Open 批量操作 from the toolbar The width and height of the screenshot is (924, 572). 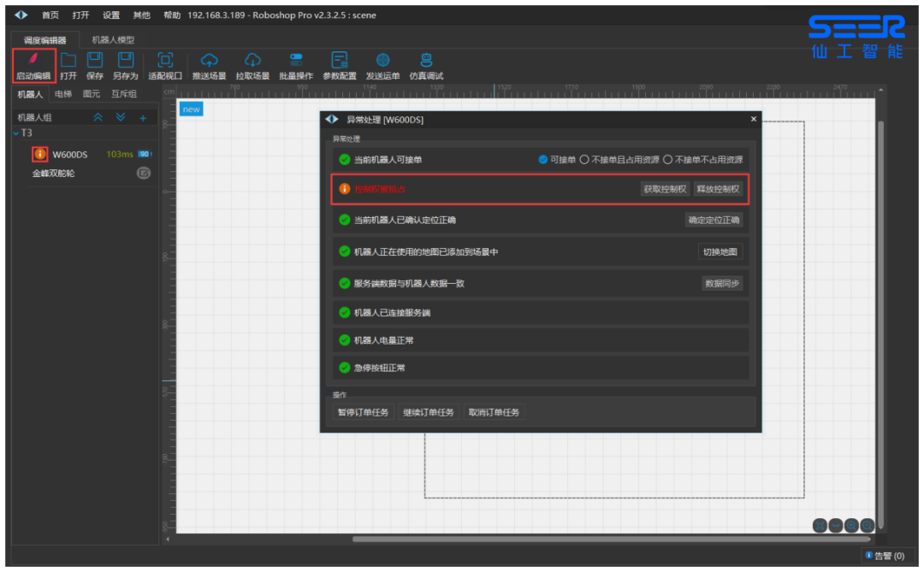coord(296,60)
